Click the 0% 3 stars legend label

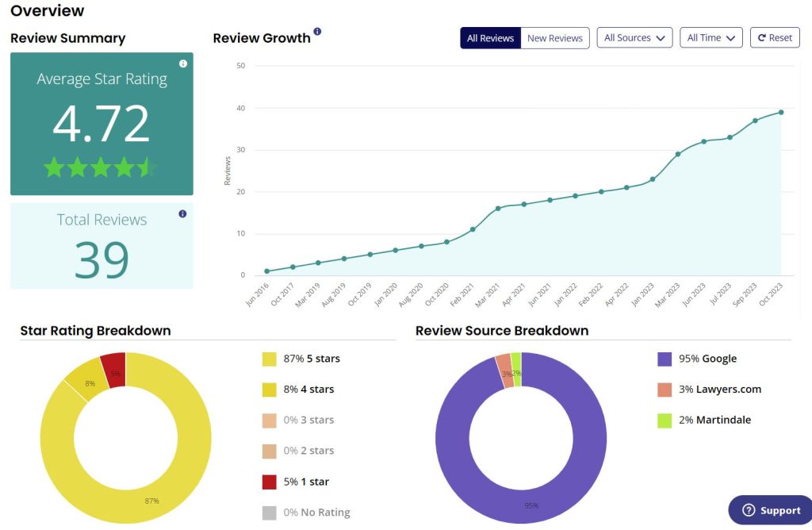(308, 420)
